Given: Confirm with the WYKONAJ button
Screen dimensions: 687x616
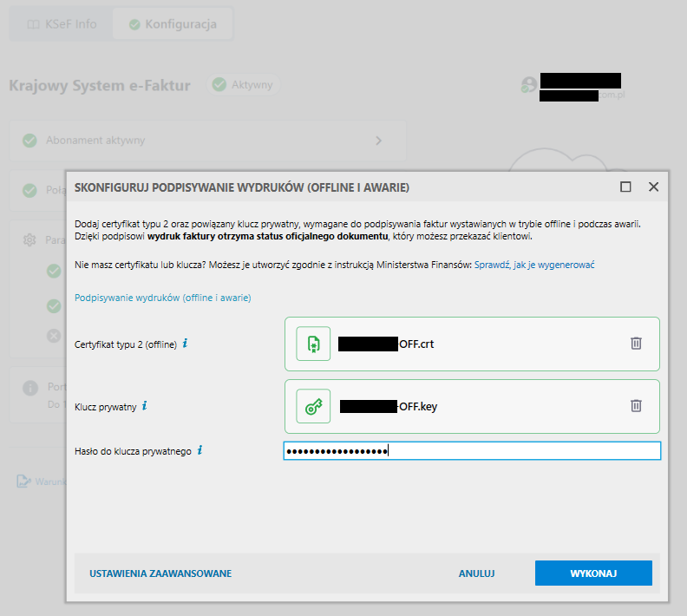Looking at the screenshot, I should pos(593,573).
